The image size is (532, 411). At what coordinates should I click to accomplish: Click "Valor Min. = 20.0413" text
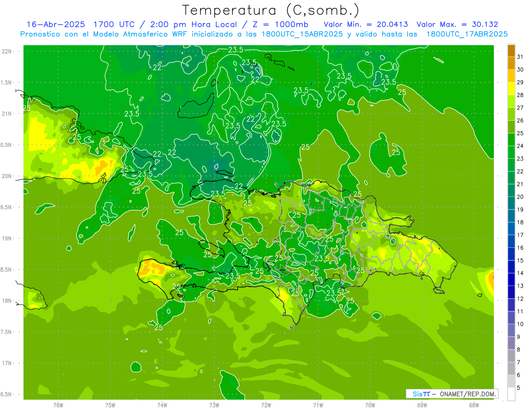366,24
